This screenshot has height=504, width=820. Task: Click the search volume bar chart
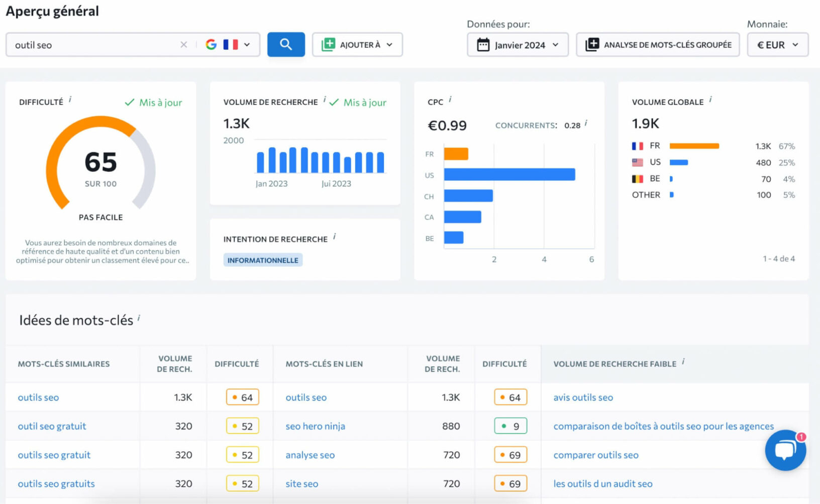click(x=321, y=160)
